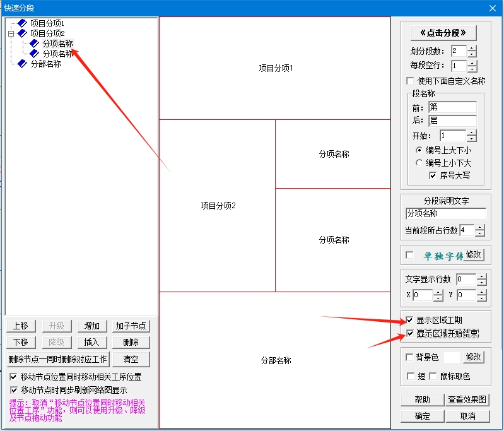Increase 文字显示行数 with up arrow
Viewport: 504px width, 431px height.
(481, 276)
